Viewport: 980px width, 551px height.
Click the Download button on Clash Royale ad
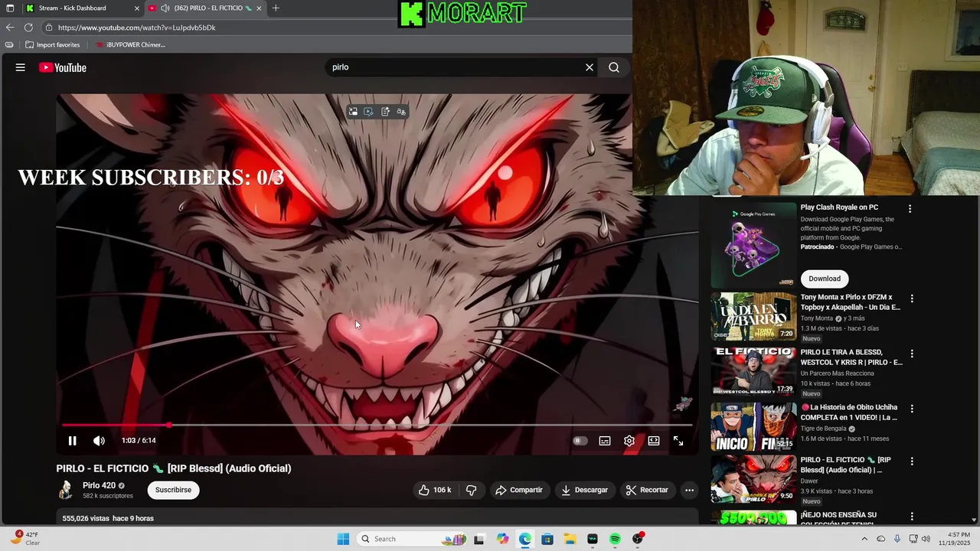825,279
